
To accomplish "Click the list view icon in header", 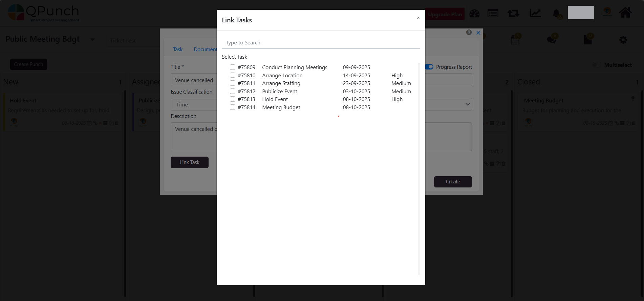I will pyautogui.click(x=493, y=14).
